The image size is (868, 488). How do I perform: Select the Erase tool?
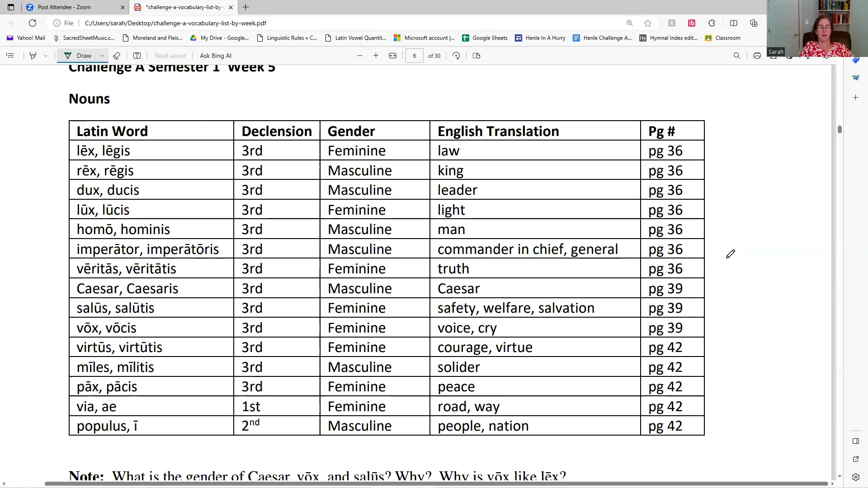point(117,56)
